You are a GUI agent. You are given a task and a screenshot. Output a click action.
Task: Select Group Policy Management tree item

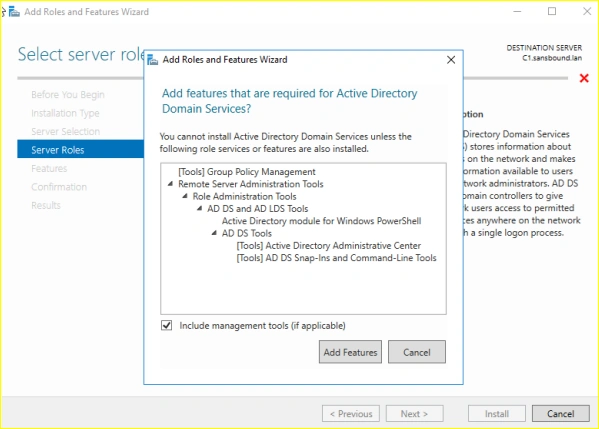click(247, 172)
